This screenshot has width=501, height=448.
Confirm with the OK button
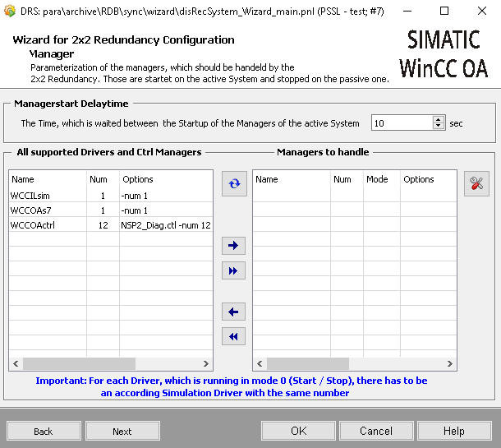coord(298,431)
